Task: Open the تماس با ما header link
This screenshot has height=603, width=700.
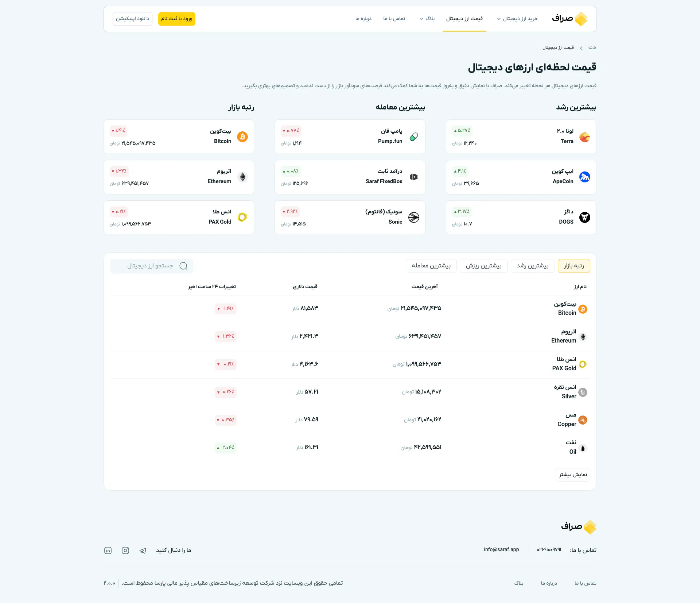Action: coord(394,19)
